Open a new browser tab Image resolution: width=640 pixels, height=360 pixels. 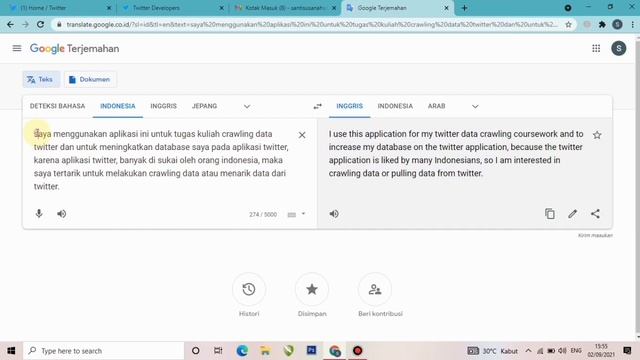click(464, 8)
